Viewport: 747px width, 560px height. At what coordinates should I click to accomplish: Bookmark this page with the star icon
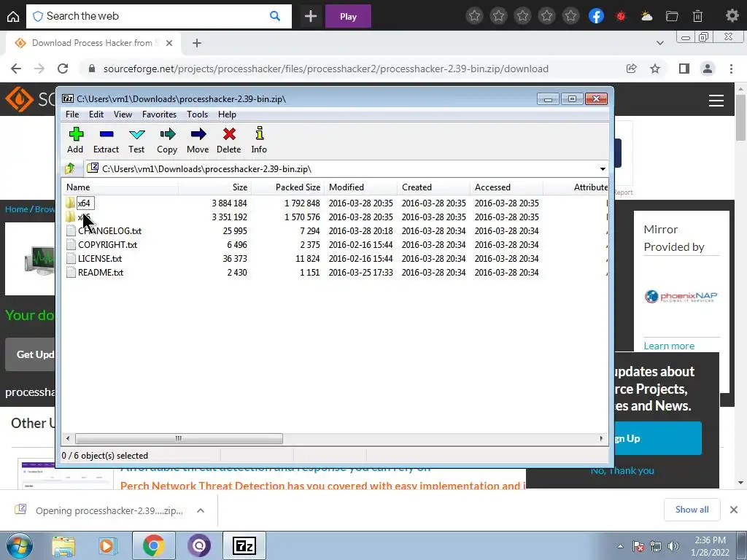point(655,69)
